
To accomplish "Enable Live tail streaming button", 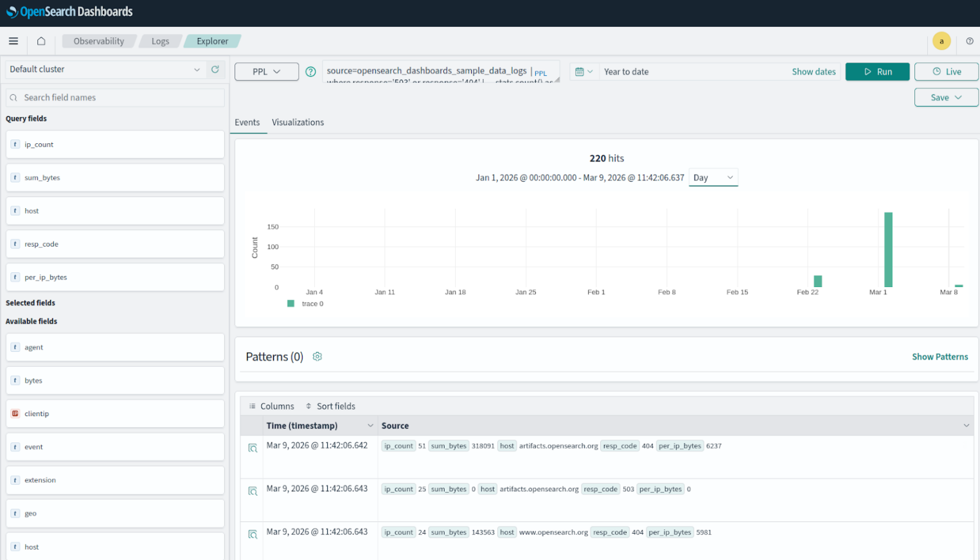I will pyautogui.click(x=946, y=72).
